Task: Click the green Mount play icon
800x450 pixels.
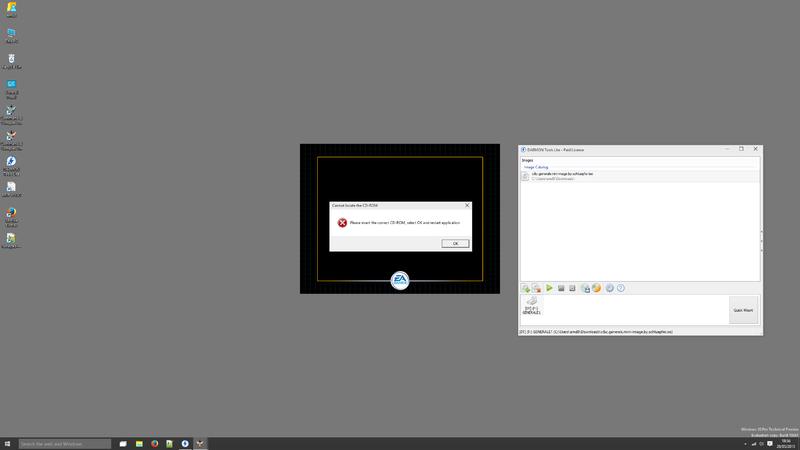Action: point(549,288)
